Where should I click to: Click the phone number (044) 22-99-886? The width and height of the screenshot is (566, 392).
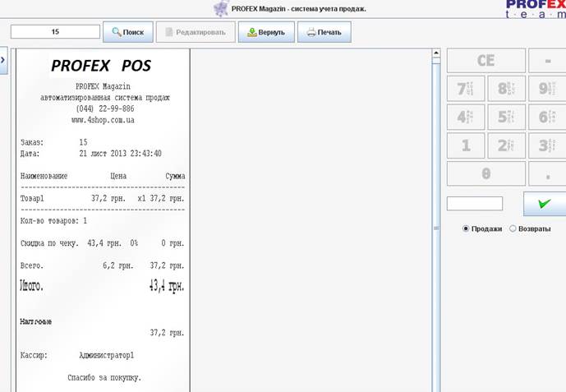tap(105, 108)
